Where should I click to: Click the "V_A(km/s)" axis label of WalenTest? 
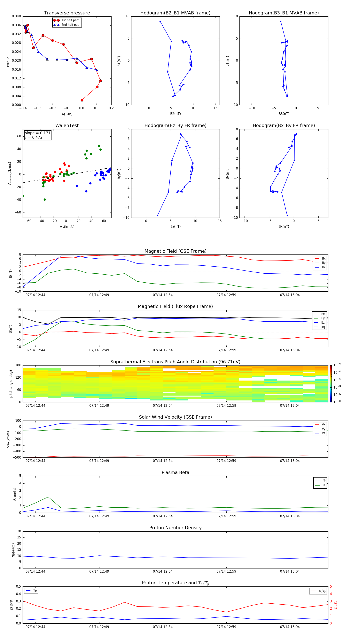[67, 227]
